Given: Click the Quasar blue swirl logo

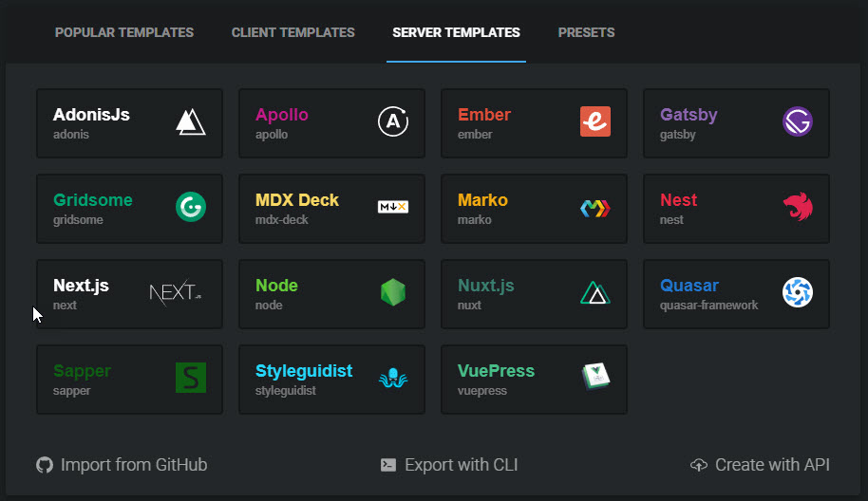Looking at the screenshot, I should [797, 292].
